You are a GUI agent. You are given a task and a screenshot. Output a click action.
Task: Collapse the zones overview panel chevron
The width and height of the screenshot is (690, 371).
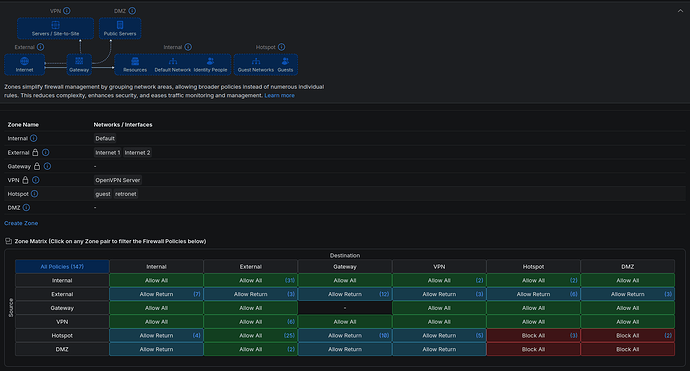point(680,11)
